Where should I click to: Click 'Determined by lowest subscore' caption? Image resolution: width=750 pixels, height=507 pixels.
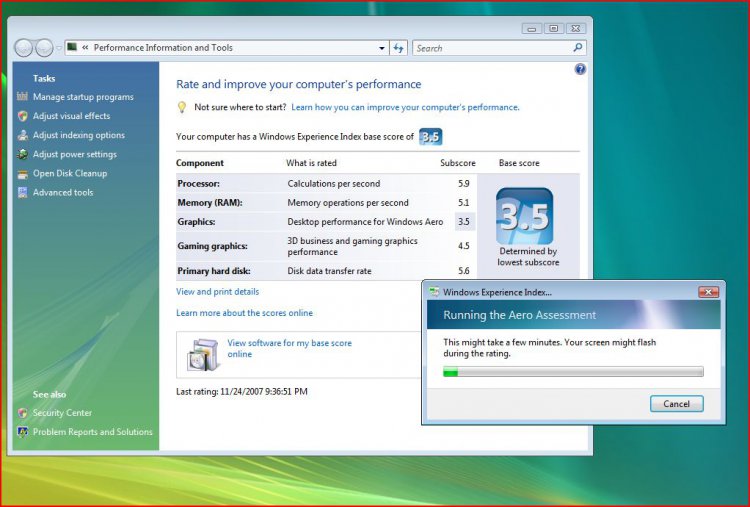click(x=528, y=257)
